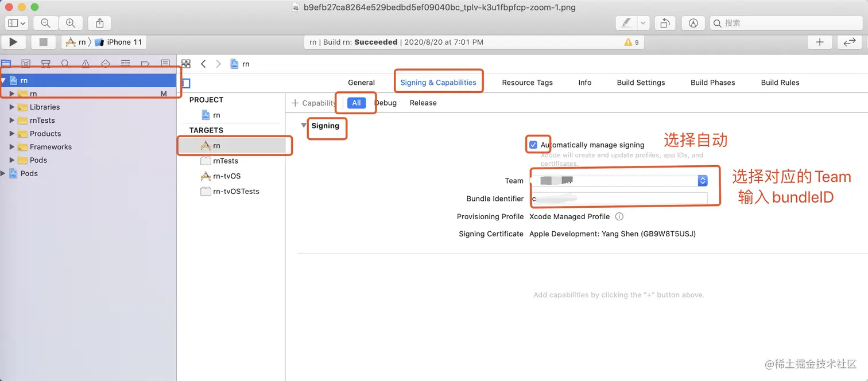This screenshot has height=381, width=868.
Task: Click the yellow warning badge showing 9
Action: pos(631,42)
